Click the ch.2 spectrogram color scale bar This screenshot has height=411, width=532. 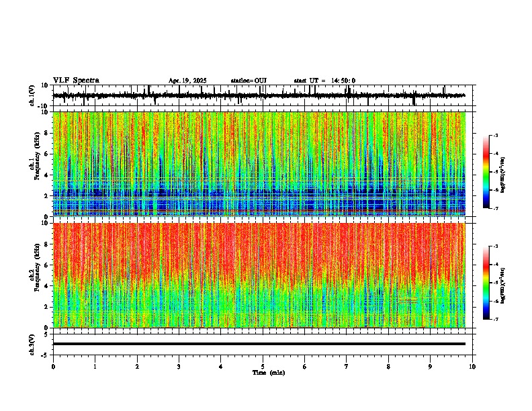[486, 283]
